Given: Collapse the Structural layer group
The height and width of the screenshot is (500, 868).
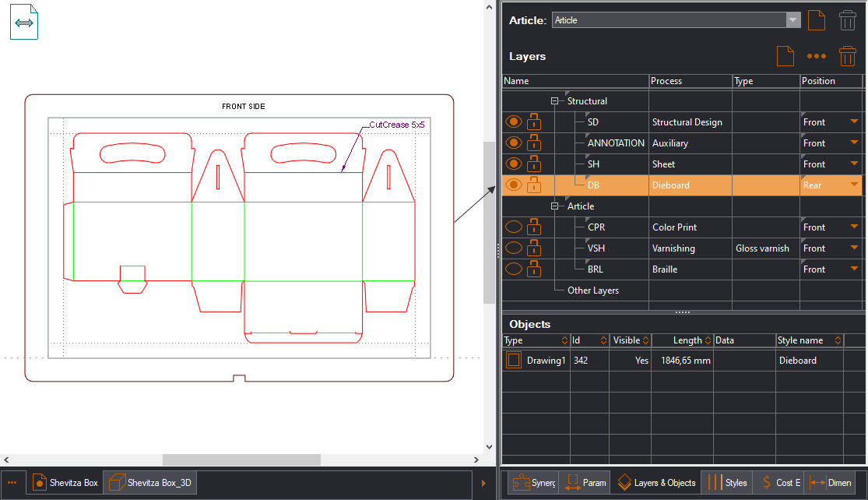Looking at the screenshot, I should 554,100.
